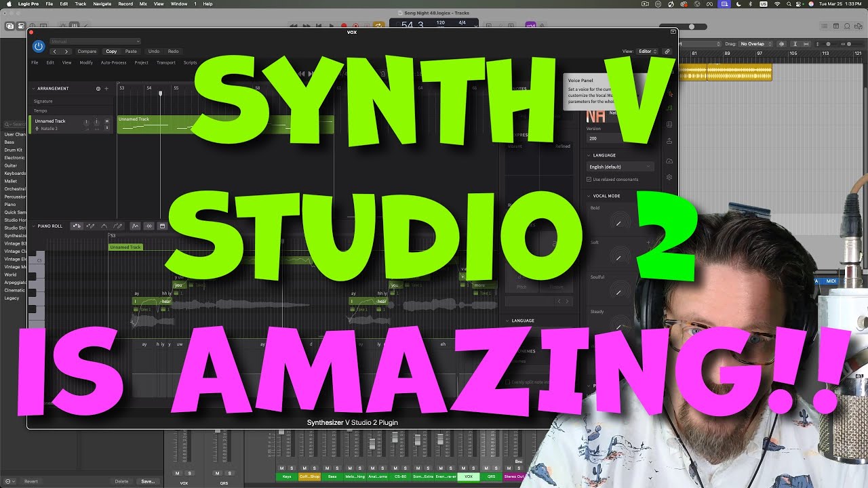Adjust the Soft vocal mode knob
The height and width of the screenshot is (488, 868).
pos(620,256)
